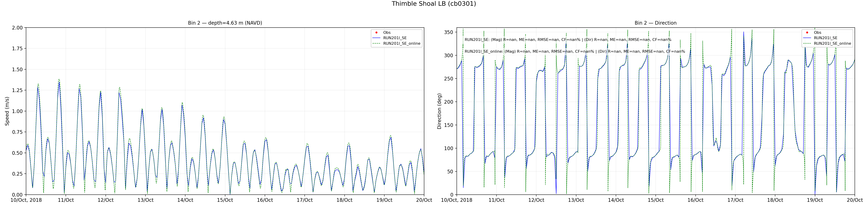Select the subplot title "Bin 2 — Direction"
Viewport: 868px width, 208px height.
(x=655, y=23)
